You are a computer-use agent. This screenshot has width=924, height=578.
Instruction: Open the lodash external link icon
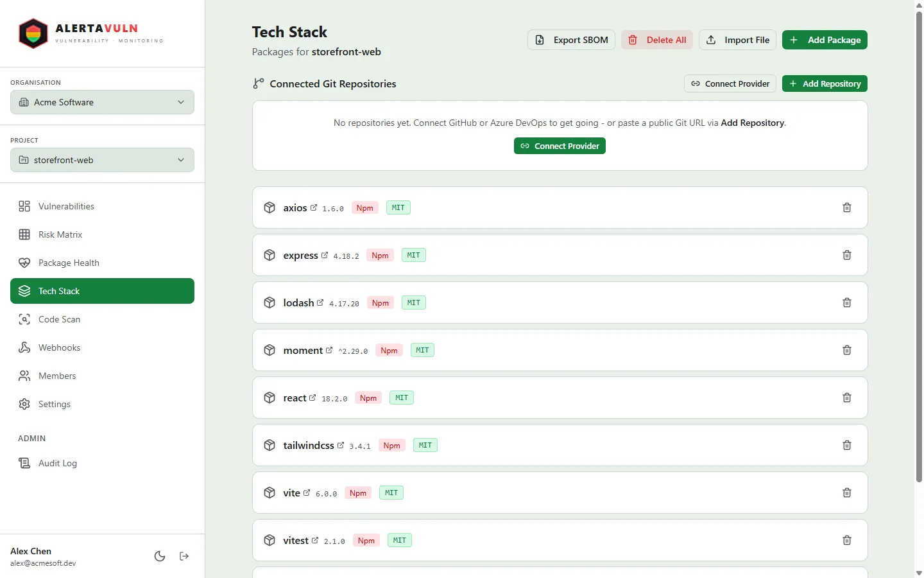(x=320, y=302)
